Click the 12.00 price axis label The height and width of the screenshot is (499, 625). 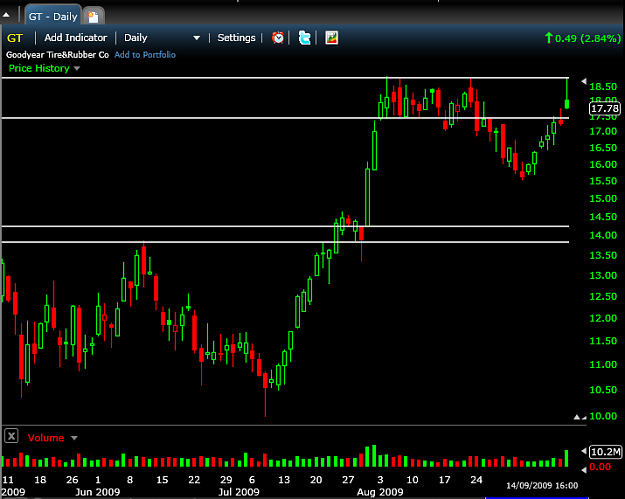click(x=603, y=318)
